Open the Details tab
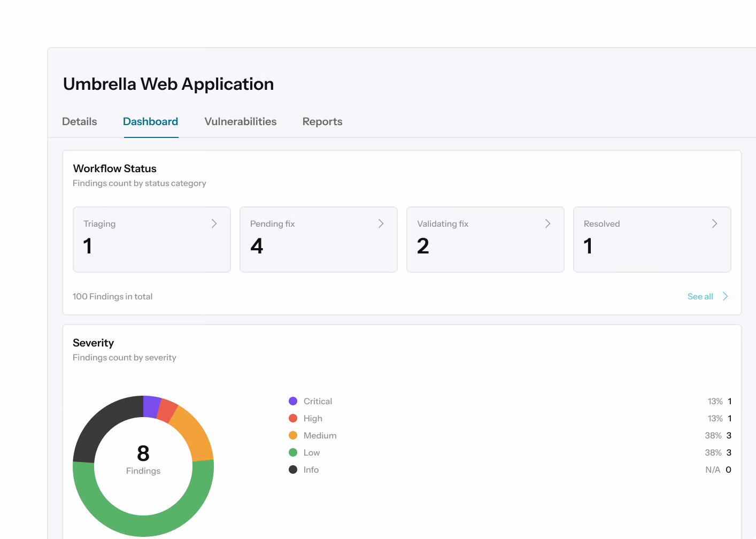 pyautogui.click(x=80, y=121)
